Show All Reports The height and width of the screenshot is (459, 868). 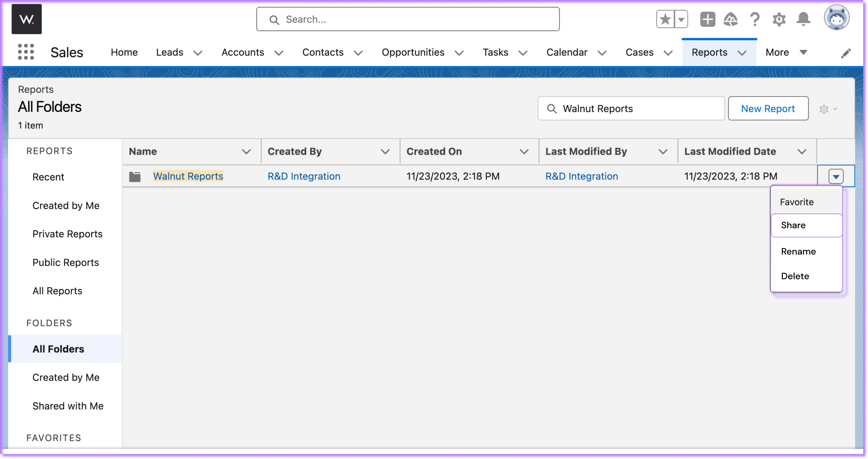point(57,291)
